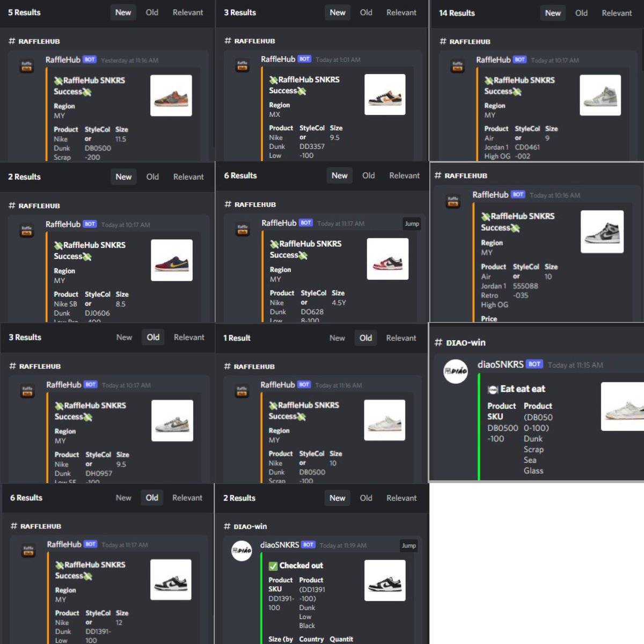Click Jump button on the Today 11:17 AM New-sorted message
This screenshot has height=644, width=644.
click(x=412, y=224)
